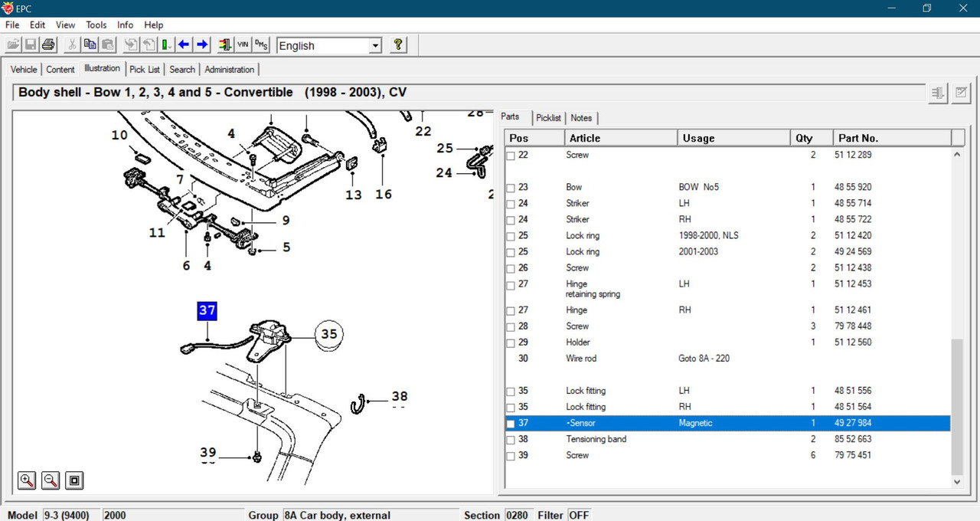The image size is (980, 521).
Task: Click the blue forward arrow icon
Action: click(202, 45)
